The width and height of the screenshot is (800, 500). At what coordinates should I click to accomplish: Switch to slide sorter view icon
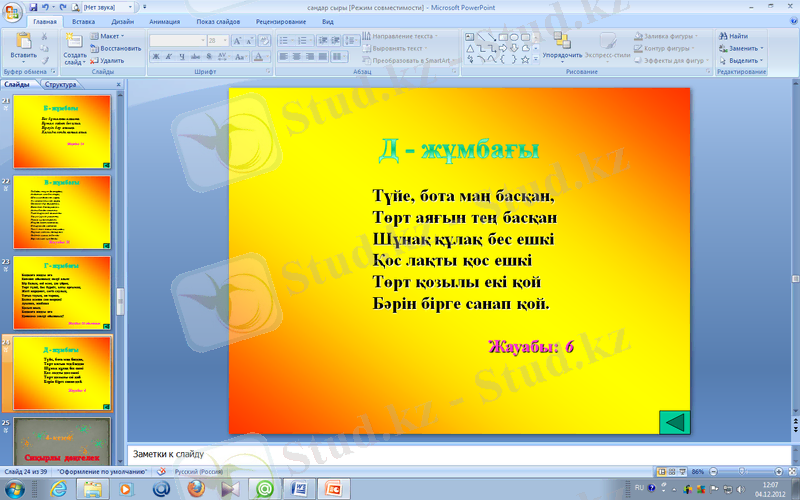[668, 471]
